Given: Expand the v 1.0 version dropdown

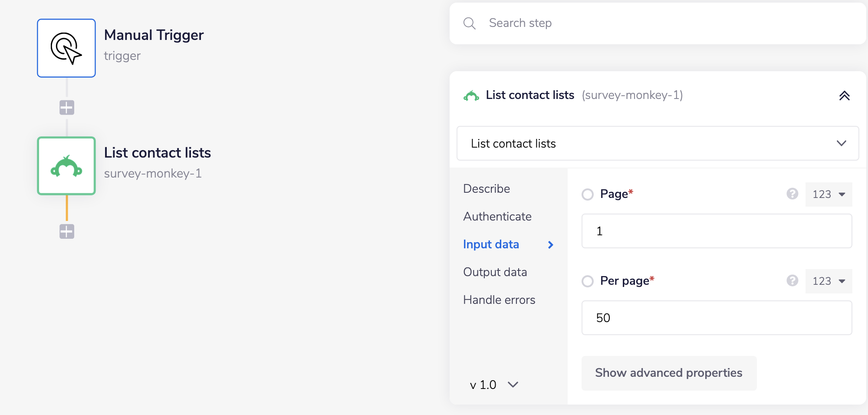Looking at the screenshot, I should click(493, 385).
